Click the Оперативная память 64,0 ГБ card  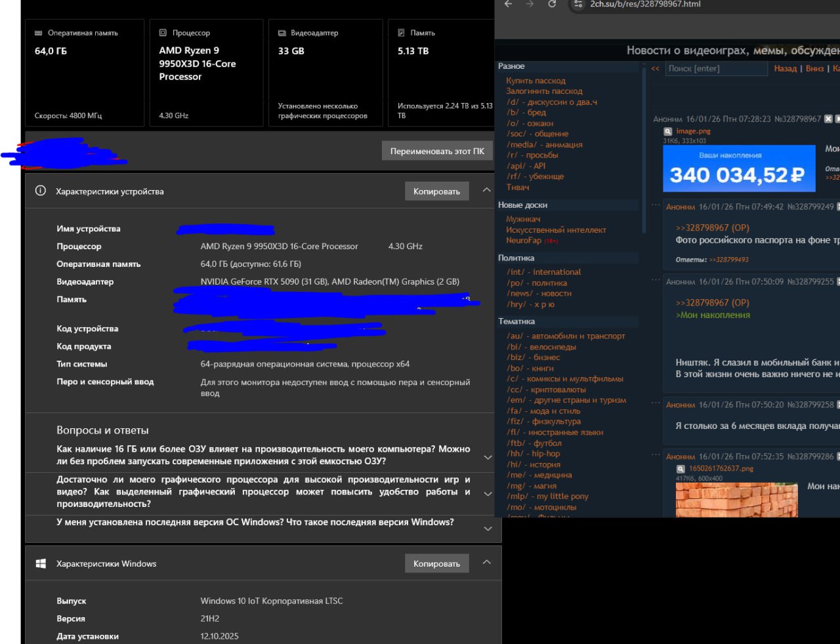[x=84, y=72]
